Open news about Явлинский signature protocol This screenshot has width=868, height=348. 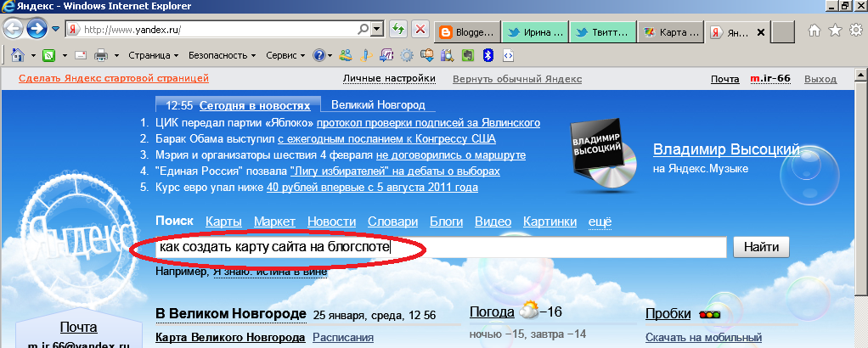(x=428, y=123)
